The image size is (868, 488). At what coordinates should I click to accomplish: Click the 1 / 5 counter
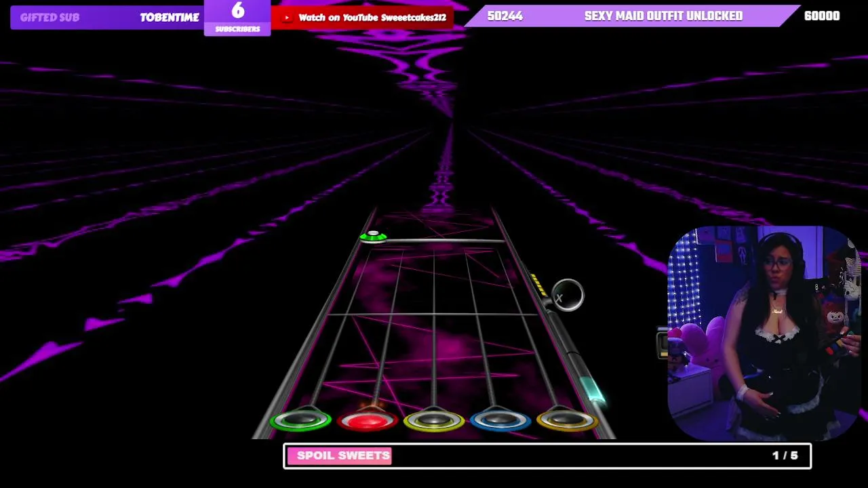(x=785, y=455)
